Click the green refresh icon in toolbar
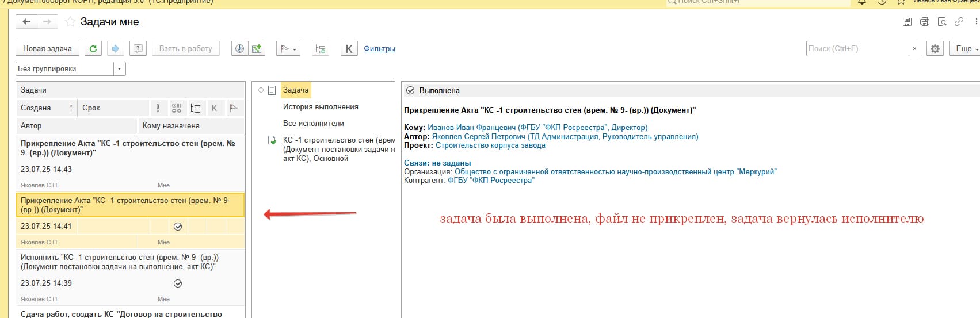The height and width of the screenshot is (318, 980). tap(93, 49)
